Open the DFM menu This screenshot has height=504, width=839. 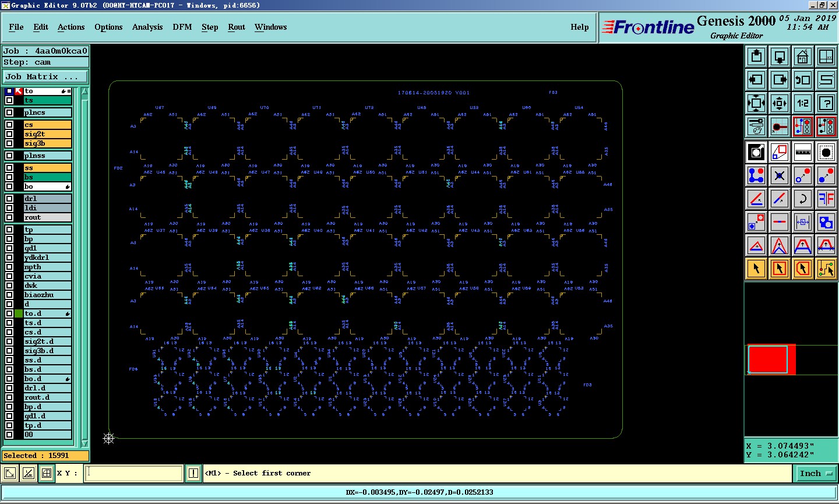tap(182, 27)
